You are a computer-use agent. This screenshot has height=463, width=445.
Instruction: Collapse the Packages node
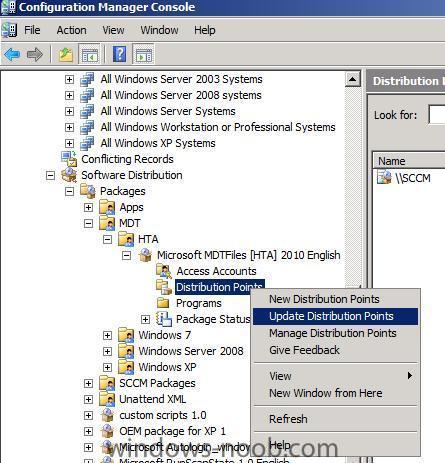69,191
